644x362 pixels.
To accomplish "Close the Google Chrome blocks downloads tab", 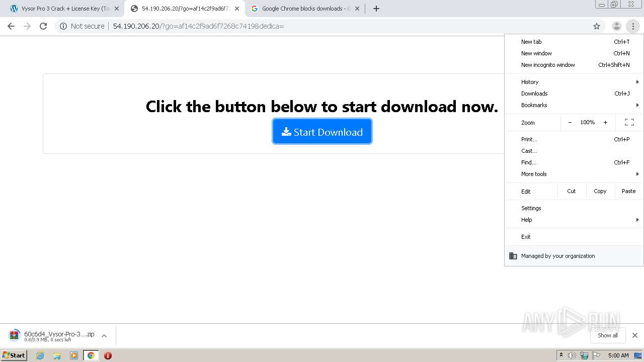I will 357,9.
